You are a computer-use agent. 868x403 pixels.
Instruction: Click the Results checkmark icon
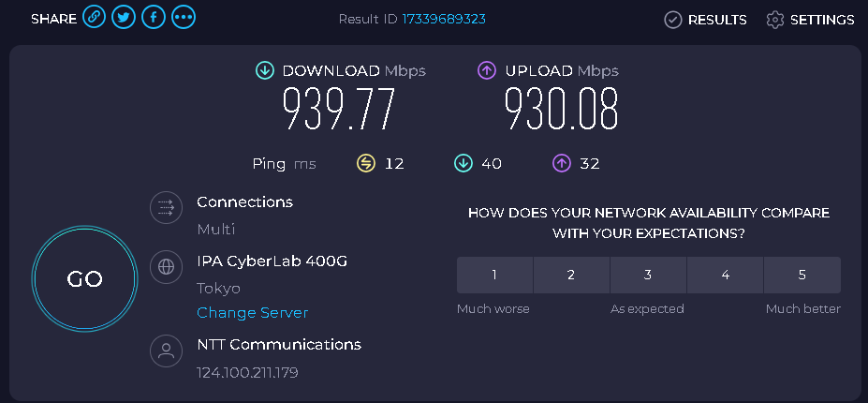672,20
